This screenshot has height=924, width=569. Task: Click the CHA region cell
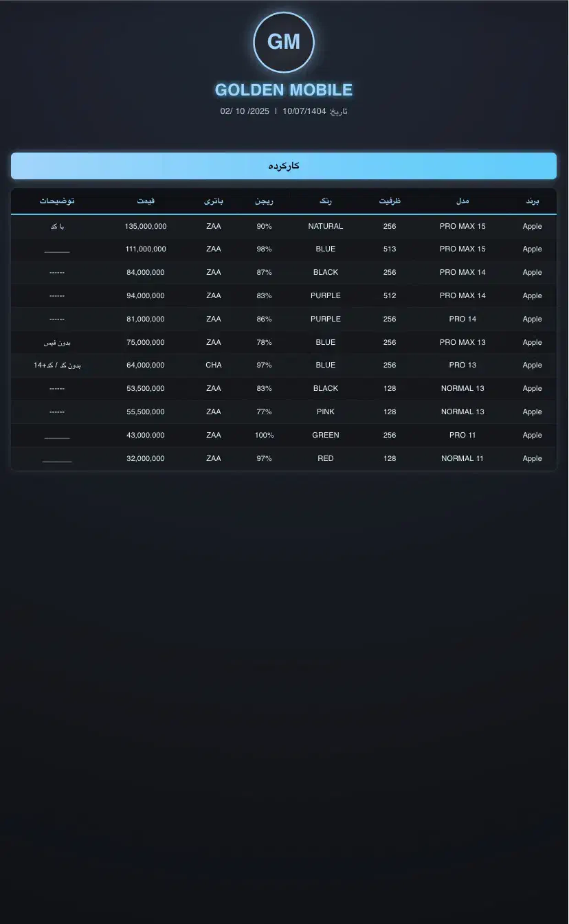(214, 365)
